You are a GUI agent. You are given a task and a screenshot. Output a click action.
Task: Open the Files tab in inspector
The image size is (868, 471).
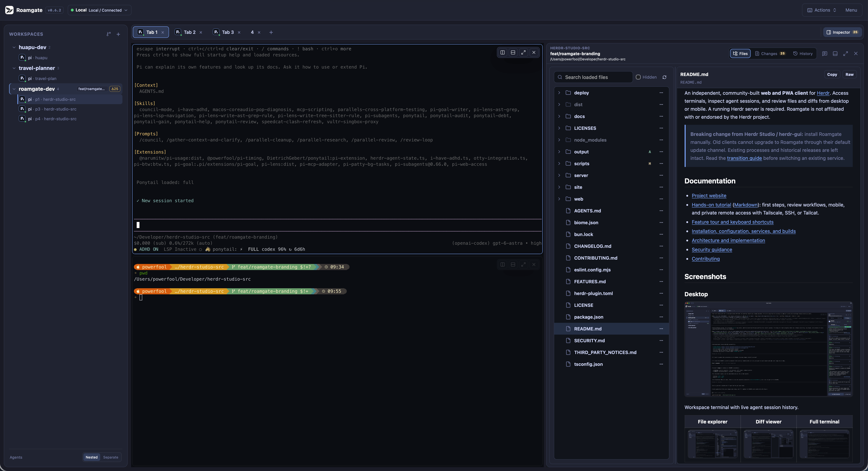click(x=740, y=53)
